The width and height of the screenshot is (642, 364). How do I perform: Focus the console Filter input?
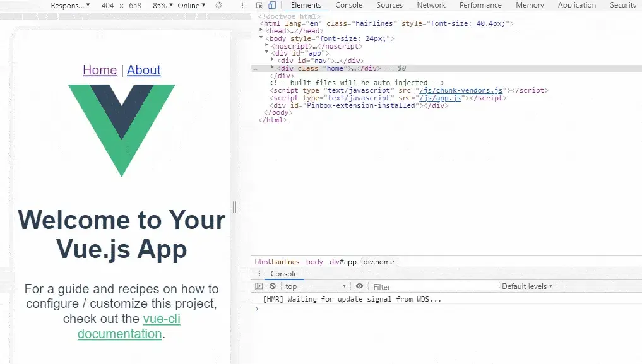(434, 286)
